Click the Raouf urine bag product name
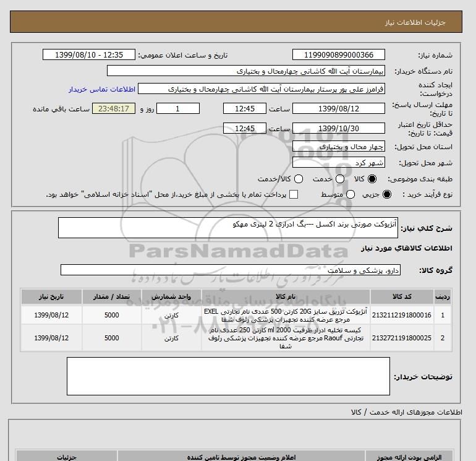Screen dimensions: 476x461 [286, 338]
